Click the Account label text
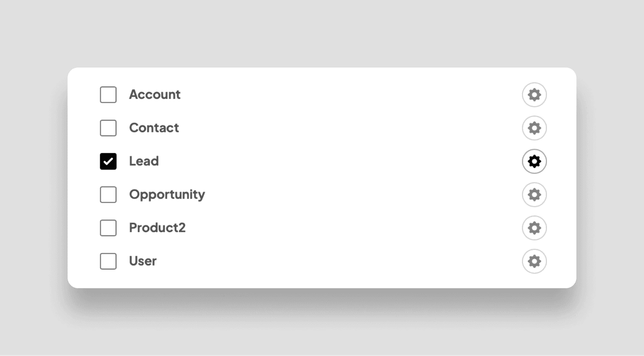This screenshot has width=644, height=356. point(155,94)
